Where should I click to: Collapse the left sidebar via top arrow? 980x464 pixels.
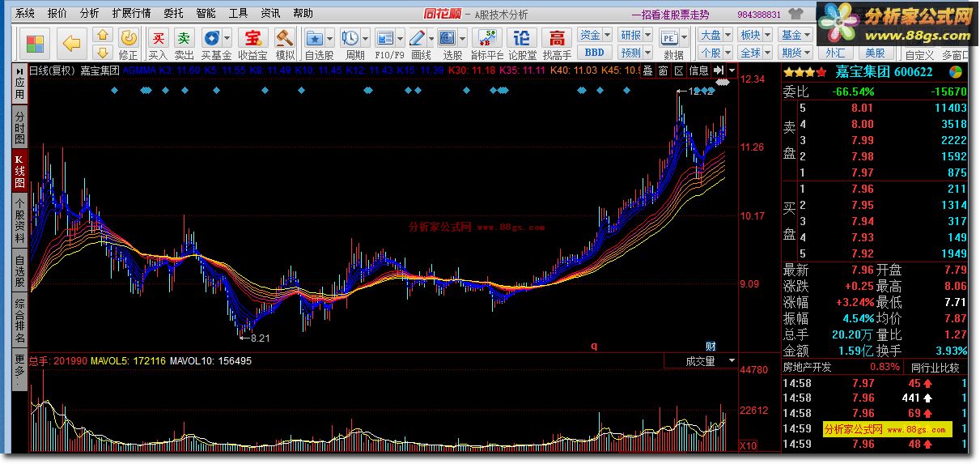[x=19, y=71]
